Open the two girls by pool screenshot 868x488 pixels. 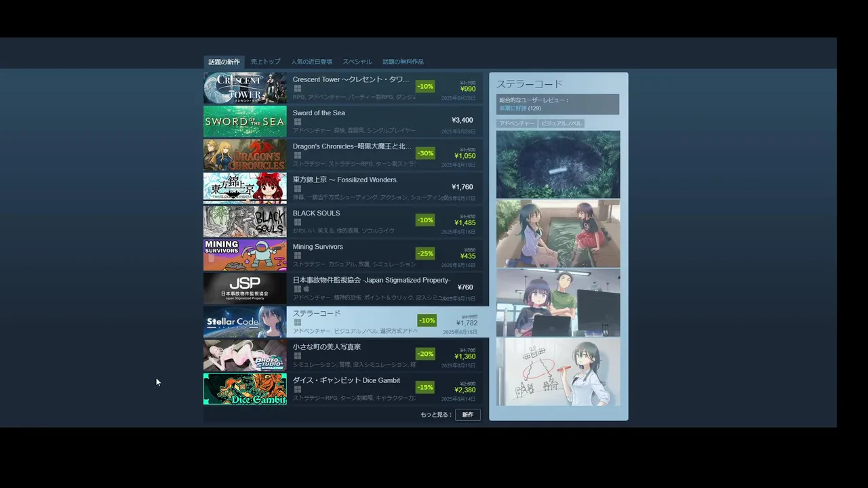coord(558,233)
